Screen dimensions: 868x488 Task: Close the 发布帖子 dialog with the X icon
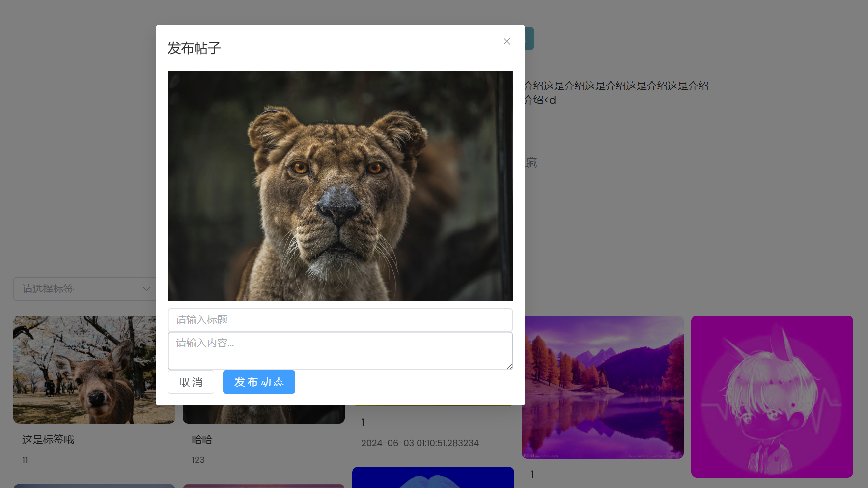pos(507,41)
